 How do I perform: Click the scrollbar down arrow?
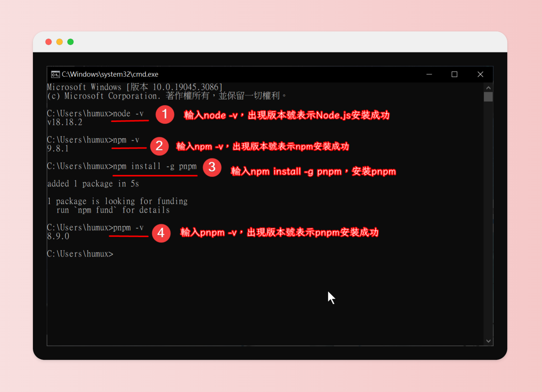click(x=488, y=341)
